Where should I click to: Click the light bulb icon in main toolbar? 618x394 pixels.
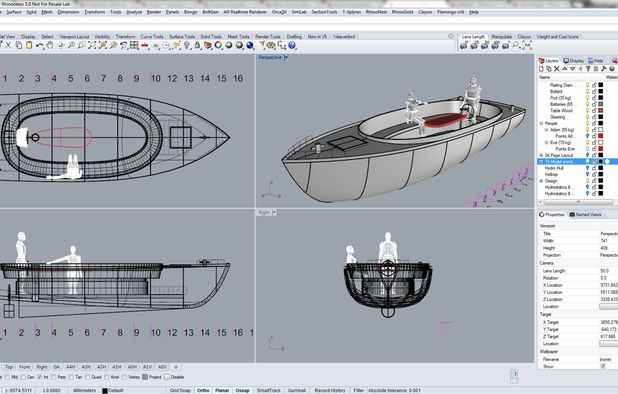187,46
